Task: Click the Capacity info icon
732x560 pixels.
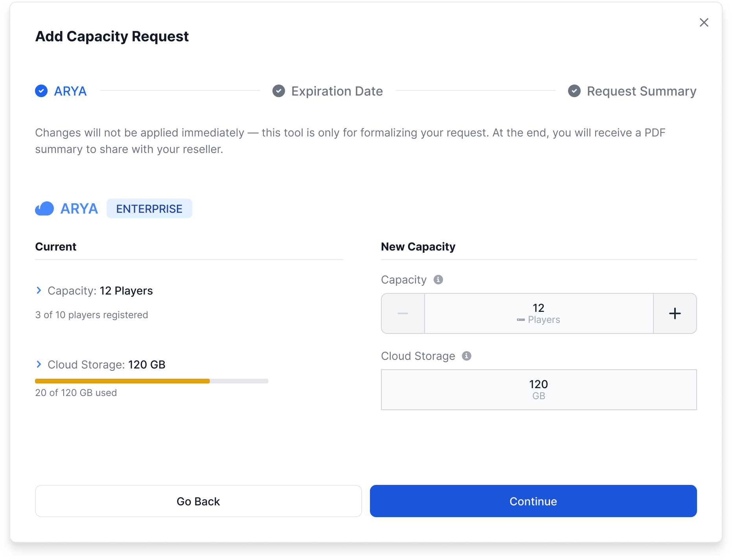Action: tap(438, 280)
